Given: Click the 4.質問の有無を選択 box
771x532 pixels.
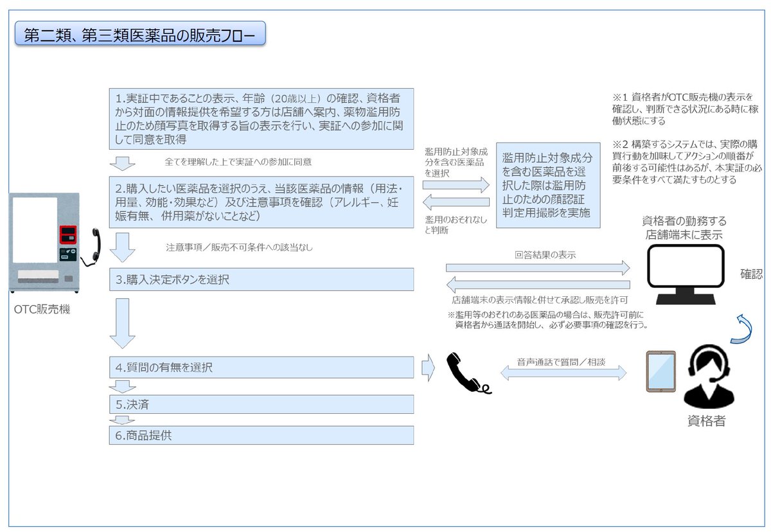Looking at the screenshot, I should [x=261, y=367].
